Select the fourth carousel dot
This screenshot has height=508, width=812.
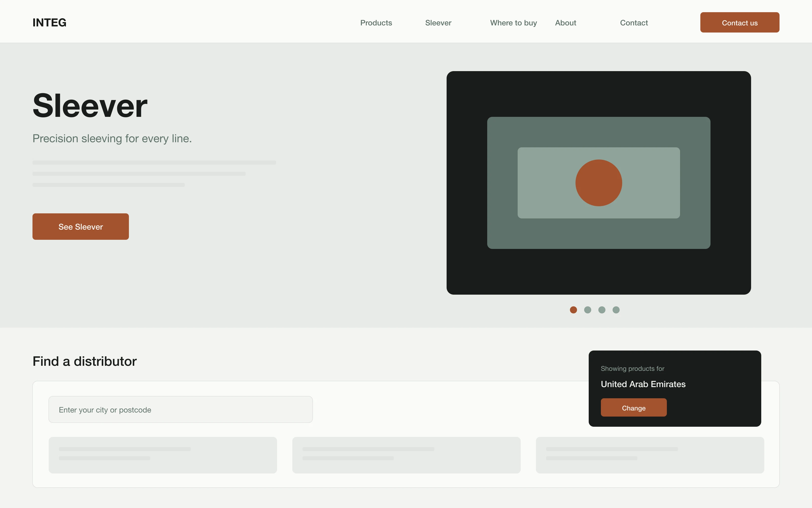point(616,310)
